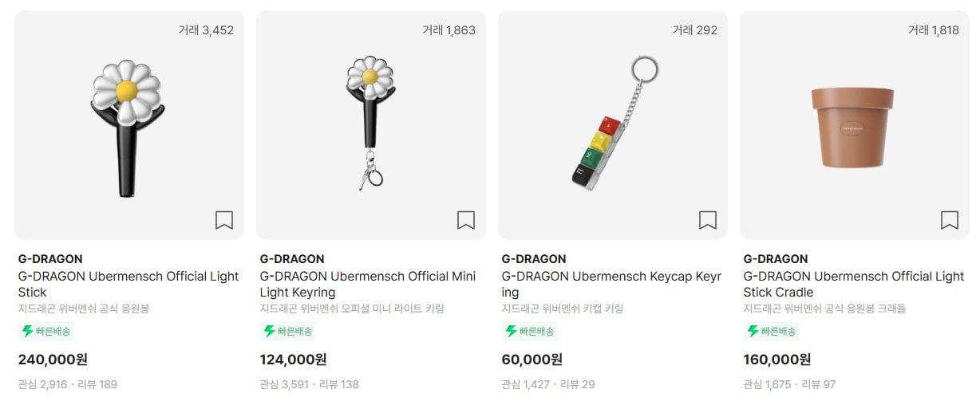Open G-DRAGON Ubermensch Keycap Keyring title link
The width and height of the screenshot is (980, 401).
pyautogui.click(x=611, y=284)
